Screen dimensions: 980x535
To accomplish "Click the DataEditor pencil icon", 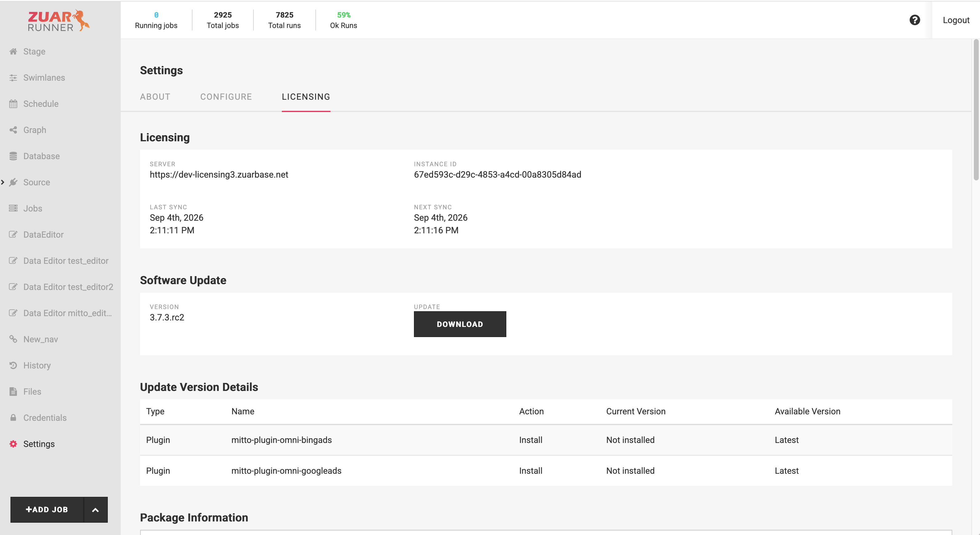I will click(13, 235).
